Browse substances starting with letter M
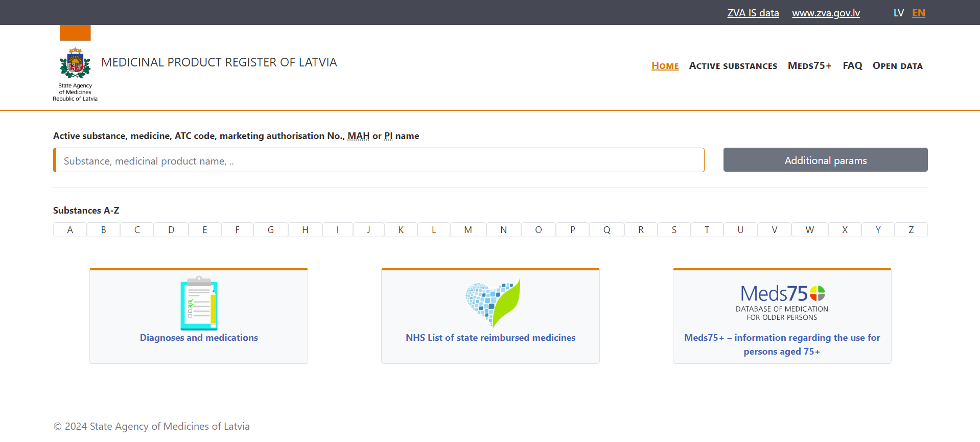Image resolution: width=980 pixels, height=442 pixels. pos(468,230)
